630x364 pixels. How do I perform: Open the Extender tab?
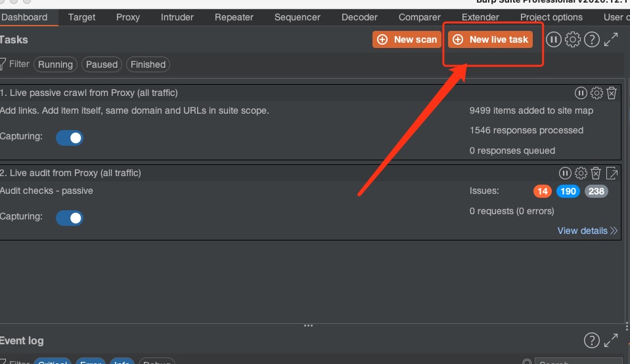[480, 17]
